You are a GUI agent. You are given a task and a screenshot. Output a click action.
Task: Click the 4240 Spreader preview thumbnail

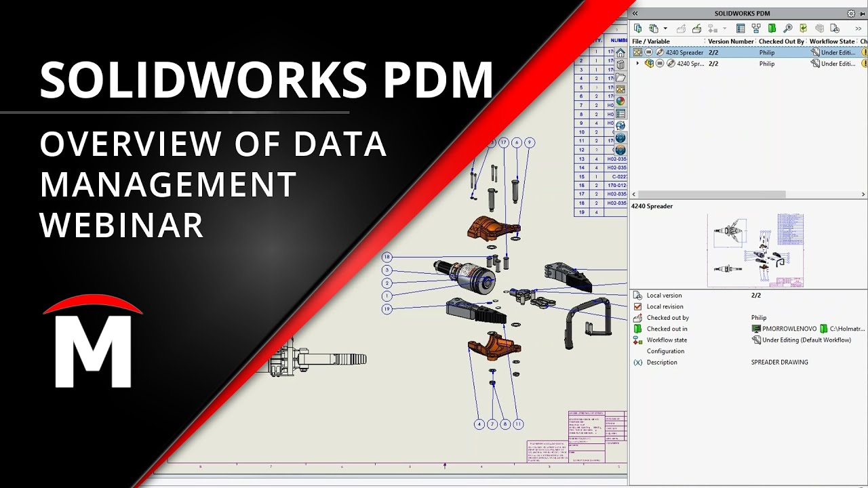[755, 250]
